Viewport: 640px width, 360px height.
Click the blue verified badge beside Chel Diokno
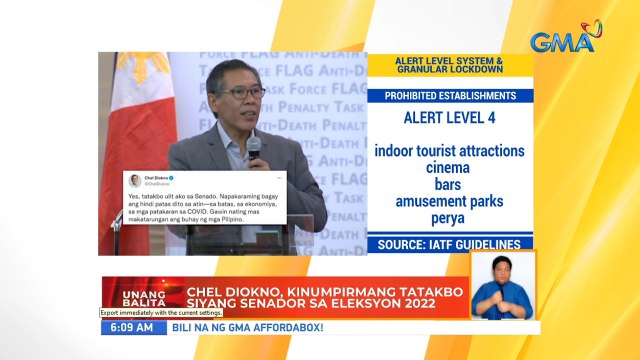click(x=171, y=178)
